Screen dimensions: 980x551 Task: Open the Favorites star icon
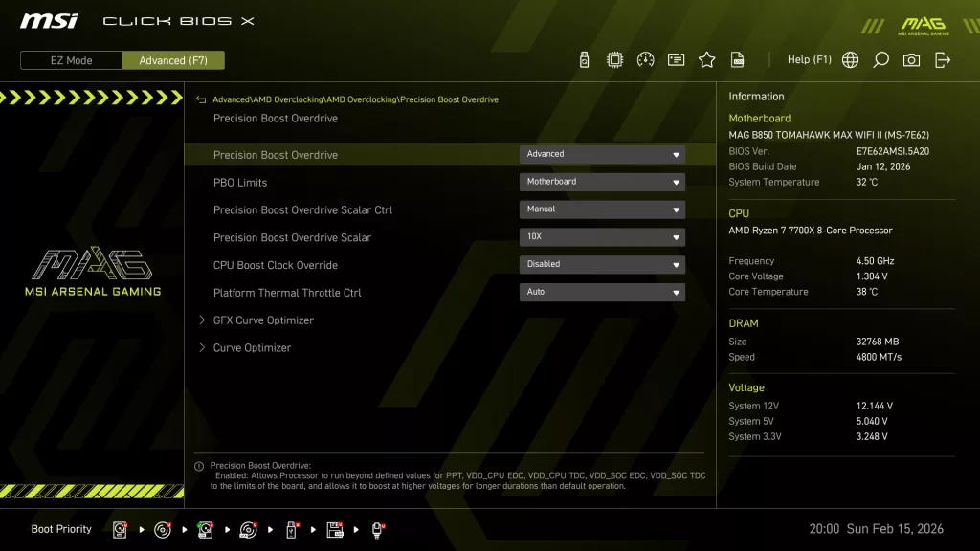(706, 58)
